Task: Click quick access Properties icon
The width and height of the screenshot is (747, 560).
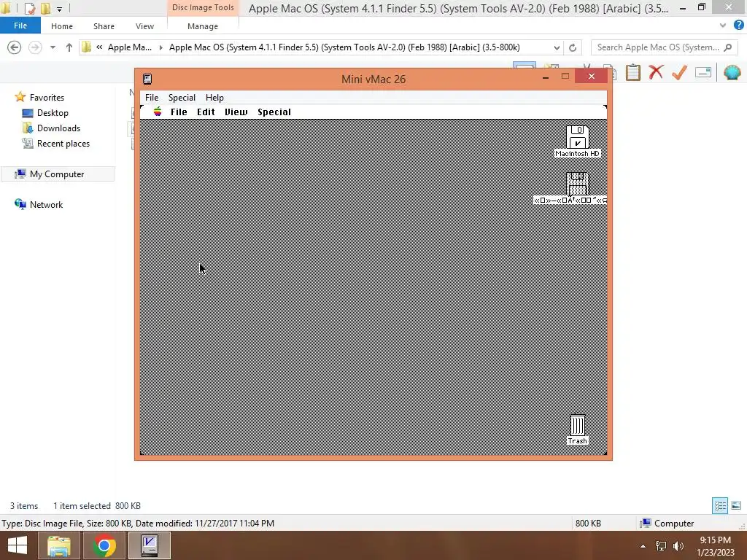Action: pos(29,8)
